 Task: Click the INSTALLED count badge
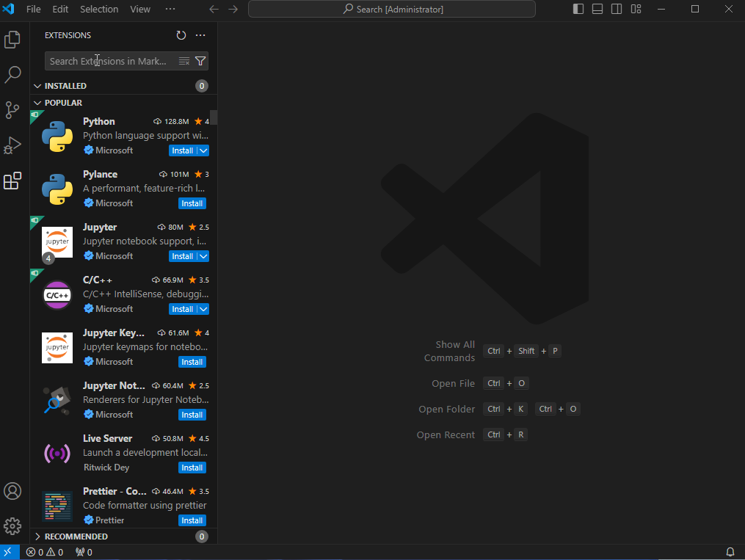click(x=201, y=86)
